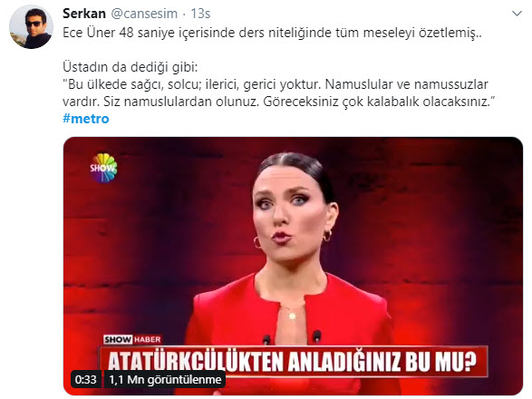Open Serkan's profile avatar picture
Screen dimensions: 532x399
click(x=31, y=27)
